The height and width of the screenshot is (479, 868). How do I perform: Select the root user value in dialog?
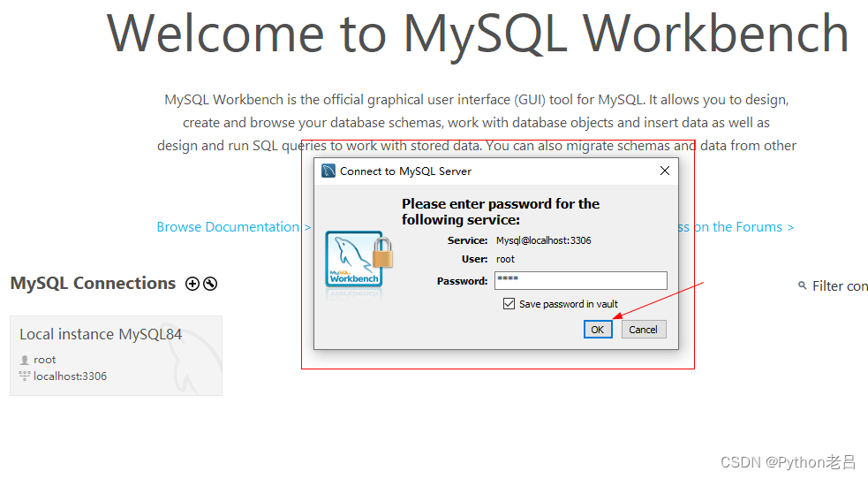[x=505, y=259]
